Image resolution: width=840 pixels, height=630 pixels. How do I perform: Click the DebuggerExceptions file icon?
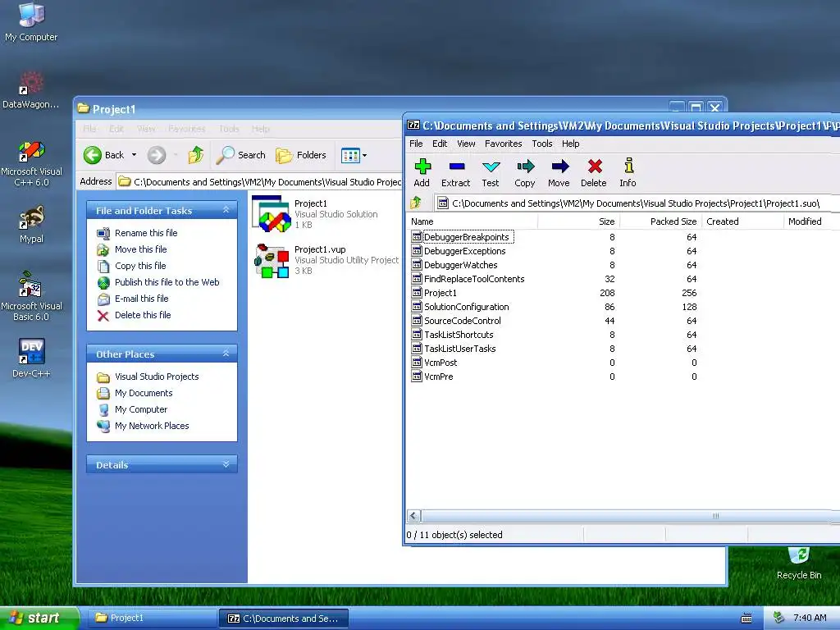[417, 250]
